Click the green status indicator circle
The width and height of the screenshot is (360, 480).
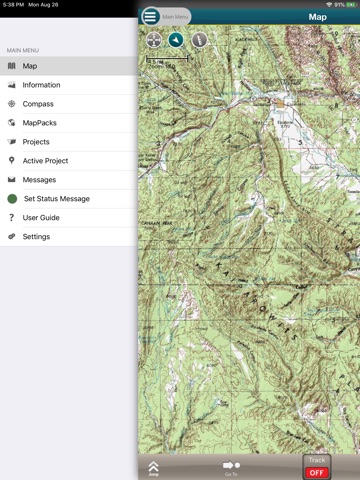pyautogui.click(x=12, y=199)
